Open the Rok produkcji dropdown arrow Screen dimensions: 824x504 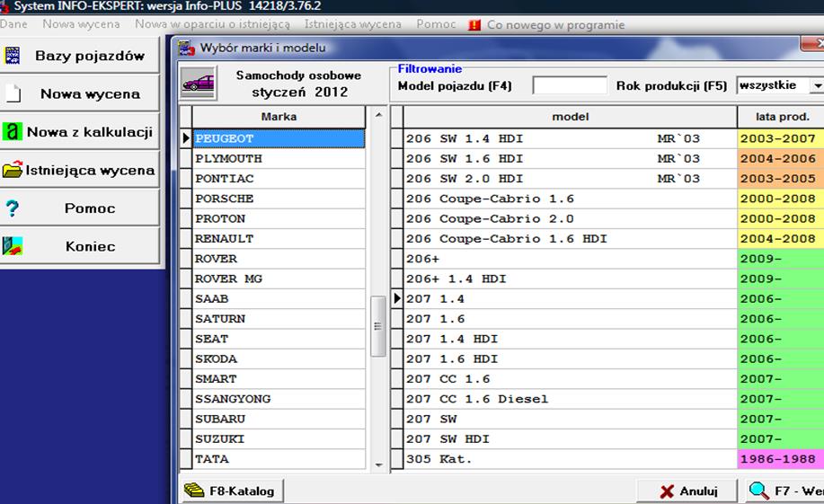click(x=816, y=85)
